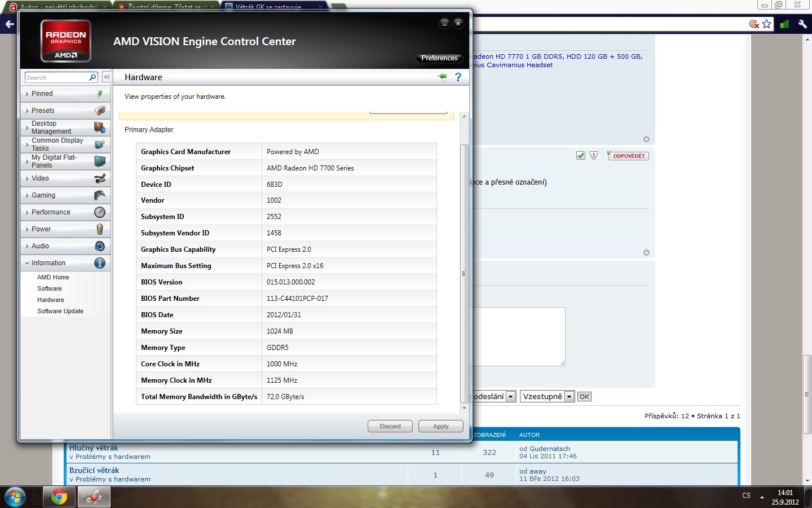The width and height of the screenshot is (812, 508).
Task: Collapse the Information section
Action: click(x=65, y=263)
